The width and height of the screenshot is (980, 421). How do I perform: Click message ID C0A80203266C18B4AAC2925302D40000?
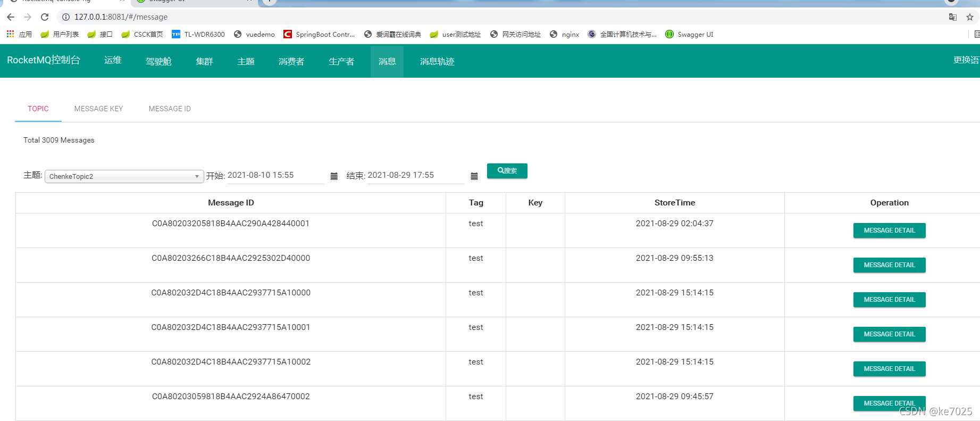[231, 258]
